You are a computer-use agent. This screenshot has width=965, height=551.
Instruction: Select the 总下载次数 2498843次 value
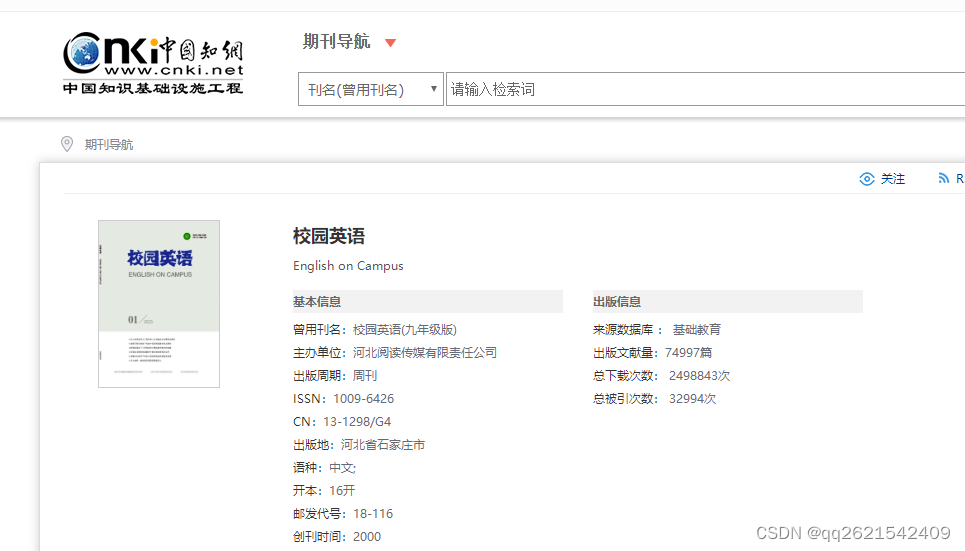point(699,376)
